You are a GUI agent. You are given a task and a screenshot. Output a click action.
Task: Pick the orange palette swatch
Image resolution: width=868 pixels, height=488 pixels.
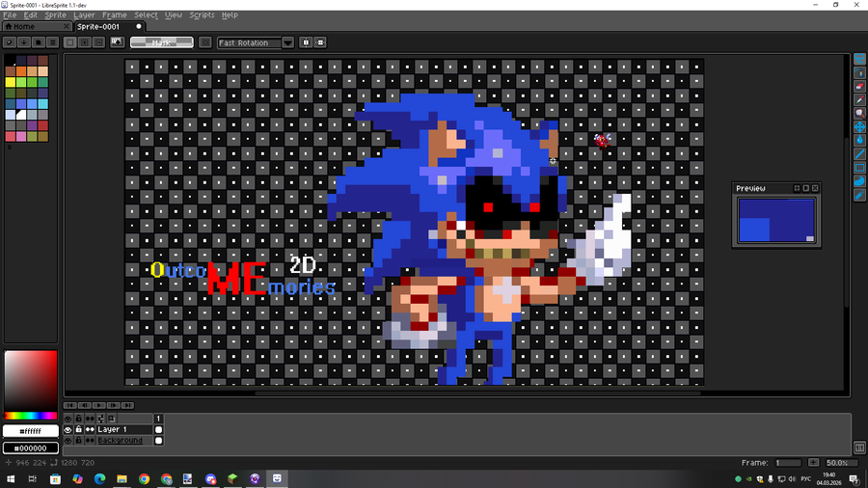21,71
